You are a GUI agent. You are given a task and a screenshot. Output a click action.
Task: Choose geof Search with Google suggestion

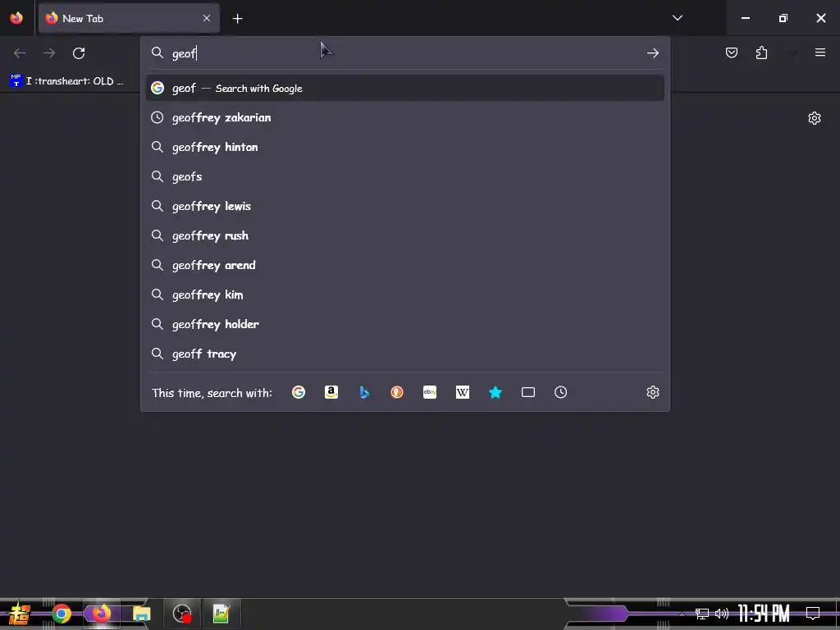point(405,88)
